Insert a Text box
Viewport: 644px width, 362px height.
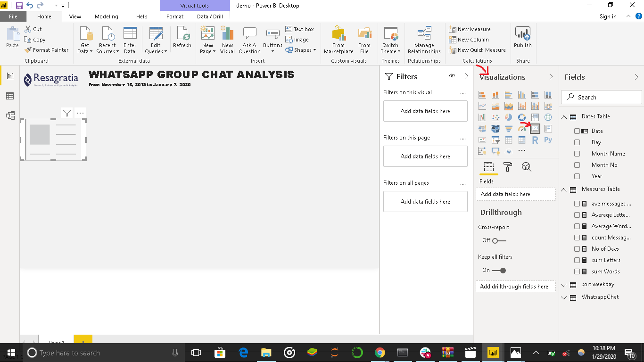(300, 29)
